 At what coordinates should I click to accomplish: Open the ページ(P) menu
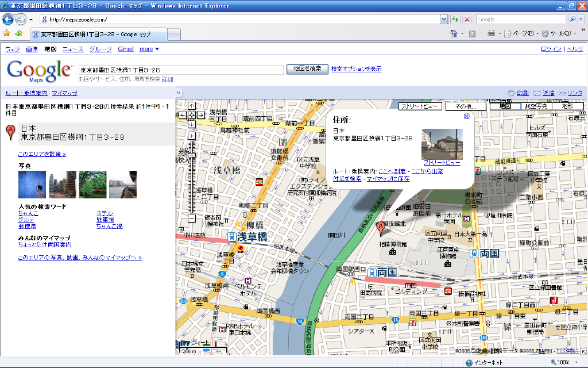(521, 33)
